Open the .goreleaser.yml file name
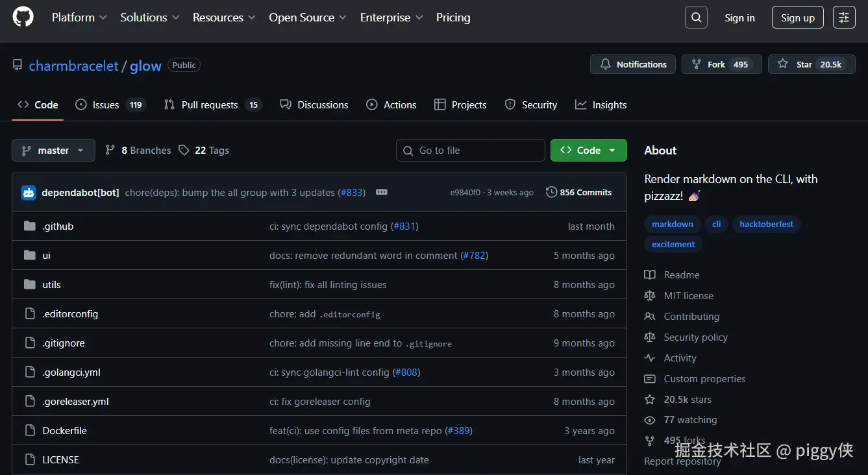Image resolution: width=868 pixels, height=475 pixels. pos(76,402)
